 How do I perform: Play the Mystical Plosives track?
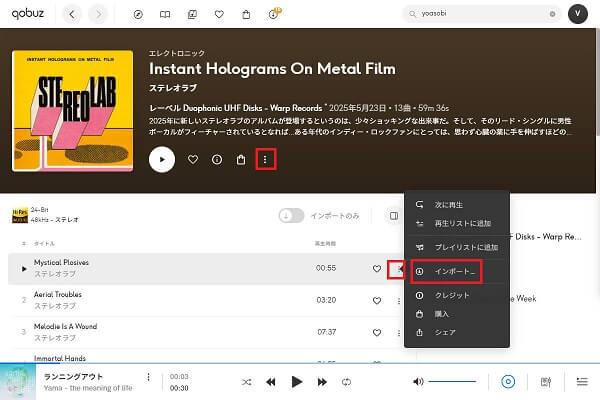24,269
